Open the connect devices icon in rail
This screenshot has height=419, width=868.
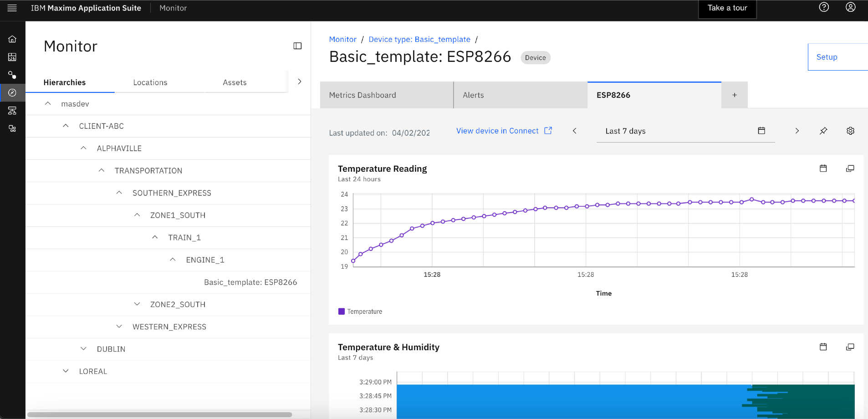12,75
